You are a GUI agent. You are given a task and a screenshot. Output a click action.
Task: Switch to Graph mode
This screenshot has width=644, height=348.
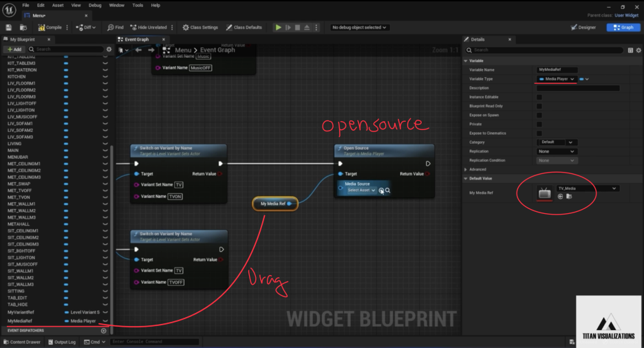pyautogui.click(x=623, y=28)
